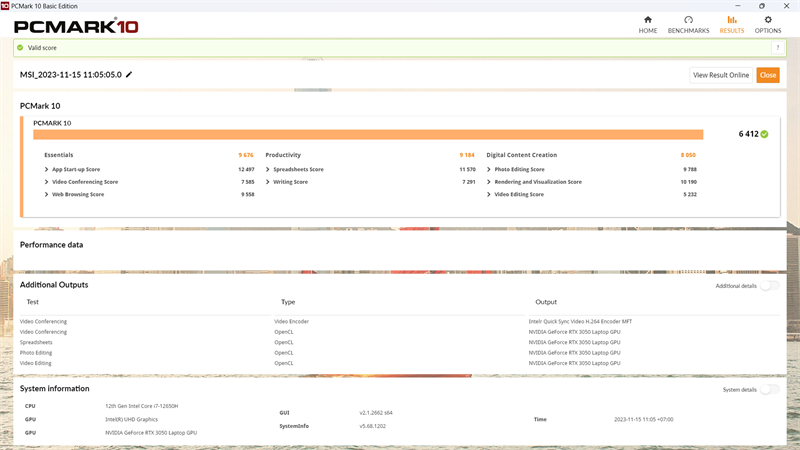Open Options gear icon
The image size is (800, 450).
point(768,20)
